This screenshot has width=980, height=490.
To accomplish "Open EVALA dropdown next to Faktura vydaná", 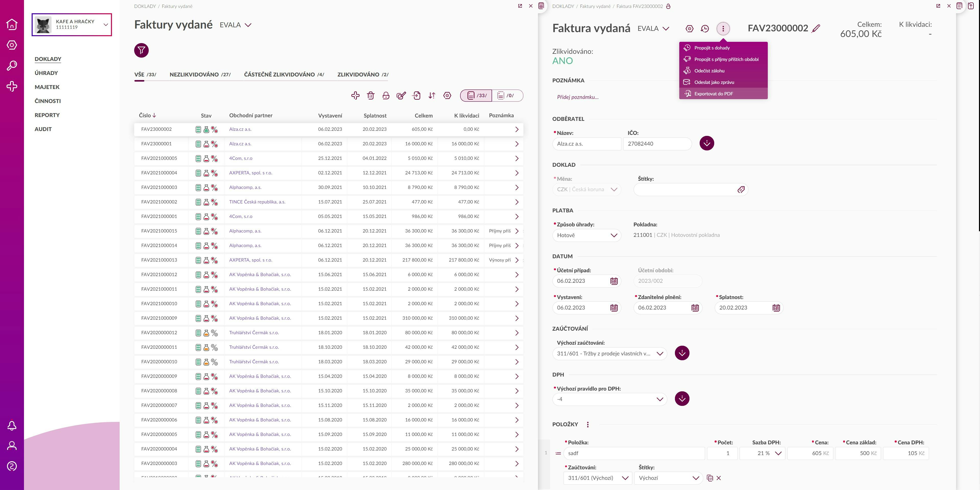I will click(x=654, y=29).
